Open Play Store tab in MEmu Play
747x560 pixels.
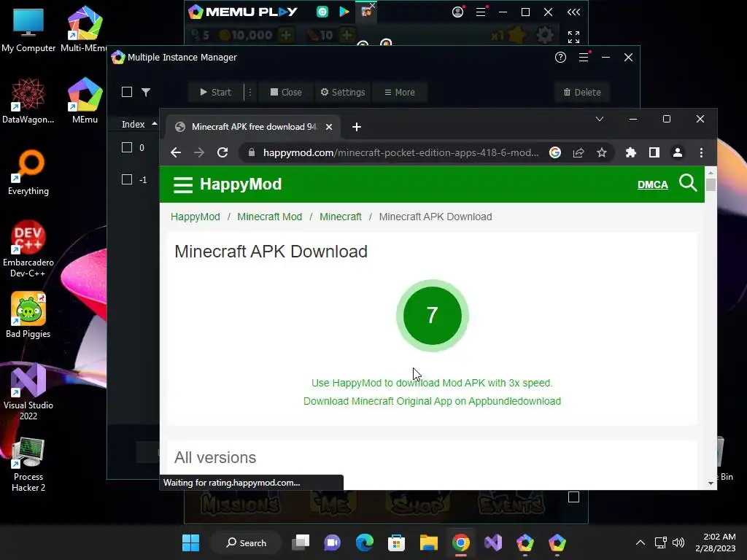[x=344, y=12]
